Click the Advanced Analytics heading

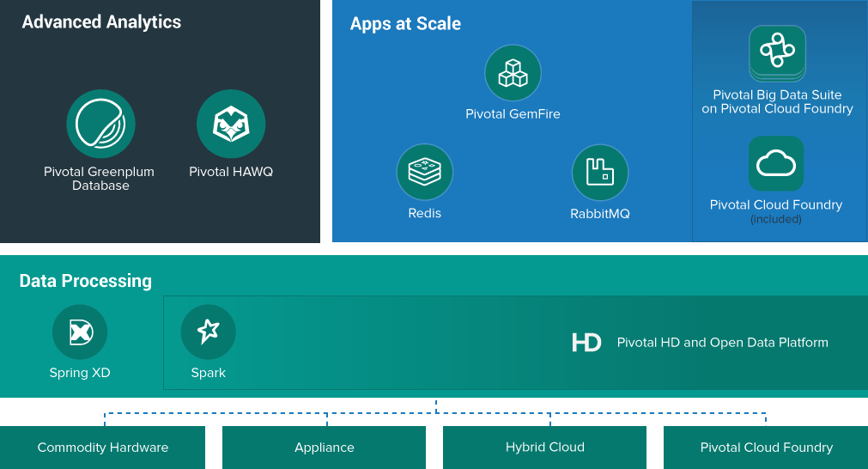coord(101,22)
